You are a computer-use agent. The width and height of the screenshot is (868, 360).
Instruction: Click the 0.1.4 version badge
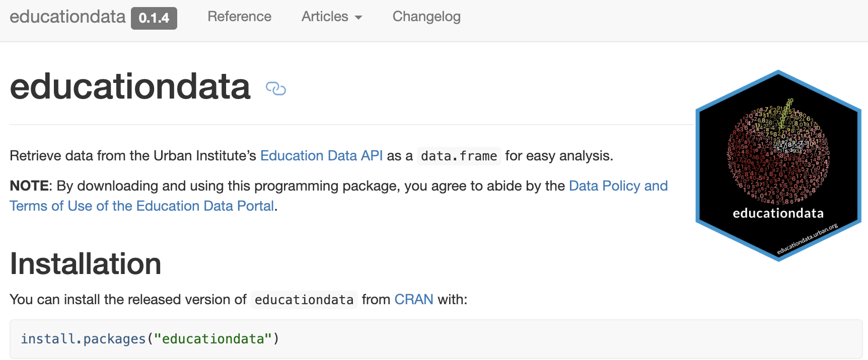(154, 18)
